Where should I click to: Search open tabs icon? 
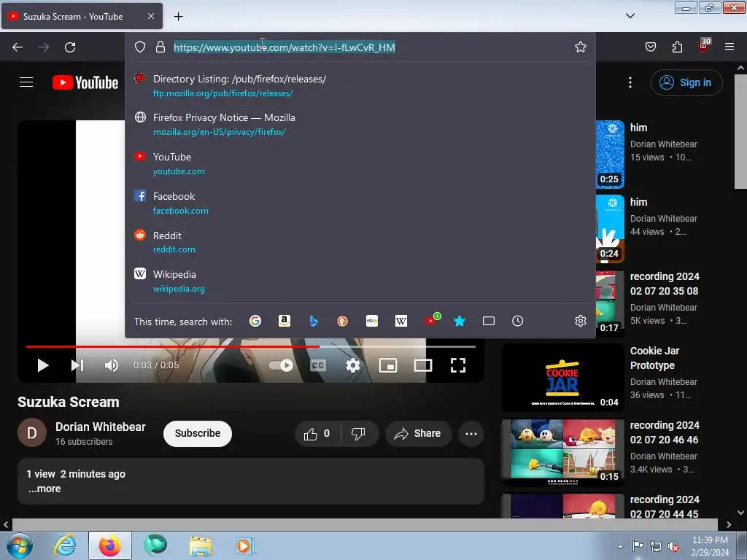[x=489, y=321]
